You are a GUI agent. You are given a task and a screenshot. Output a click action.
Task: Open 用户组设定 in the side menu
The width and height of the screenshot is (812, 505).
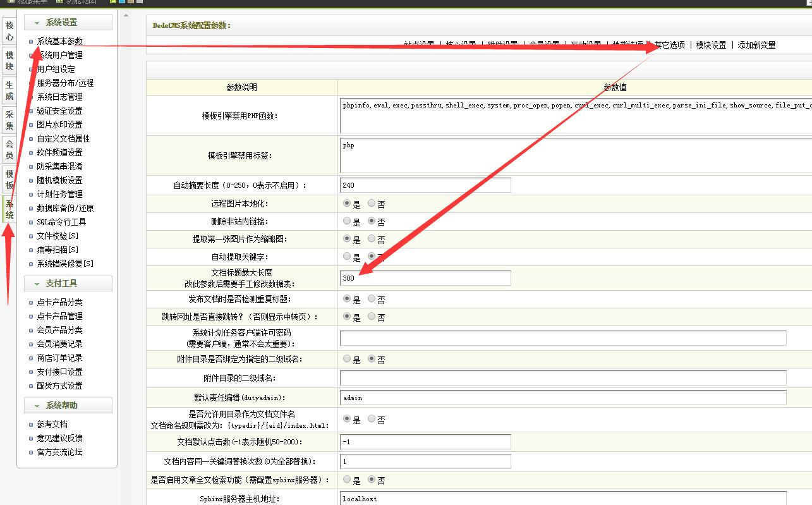pos(56,69)
